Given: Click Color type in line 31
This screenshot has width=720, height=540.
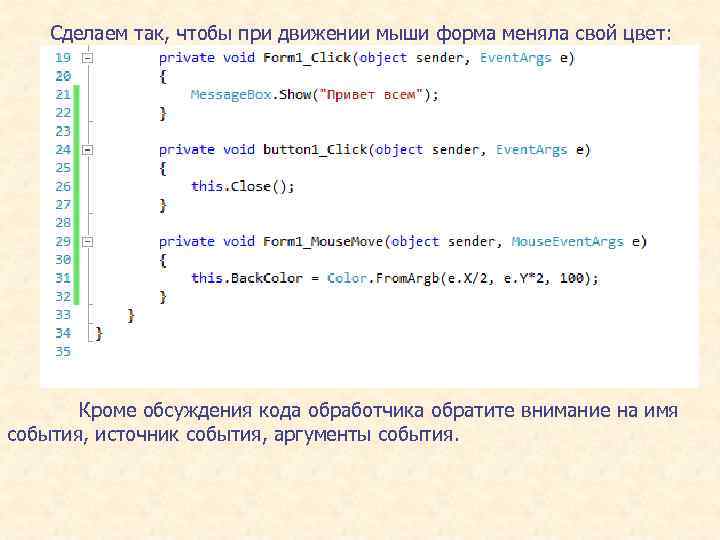Looking at the screenshot, I should (x=347, y=278).
